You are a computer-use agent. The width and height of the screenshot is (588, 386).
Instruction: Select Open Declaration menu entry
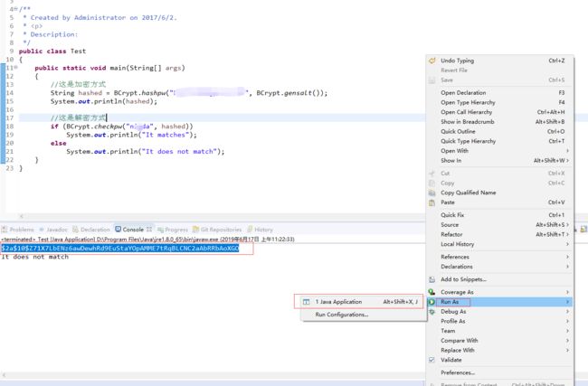pyautogui.click(x=500, y=92)
